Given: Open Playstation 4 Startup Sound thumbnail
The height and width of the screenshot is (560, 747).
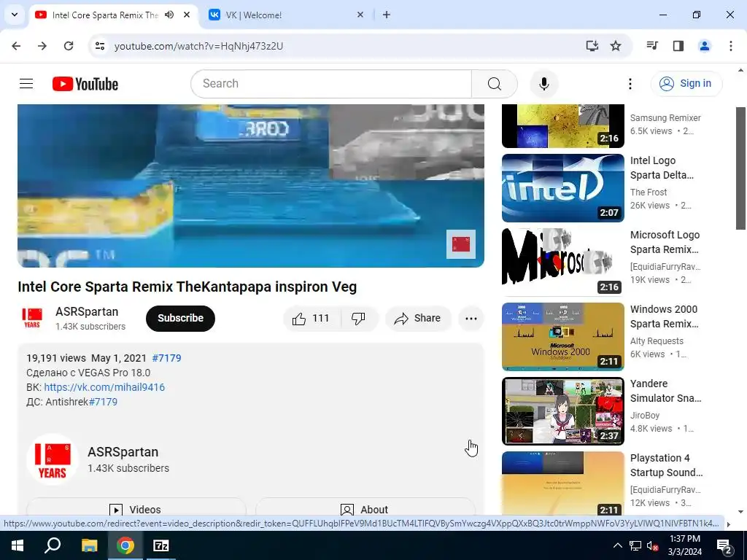Looking at the screenshot, I should pyautogui.click(x=562, y=483).
